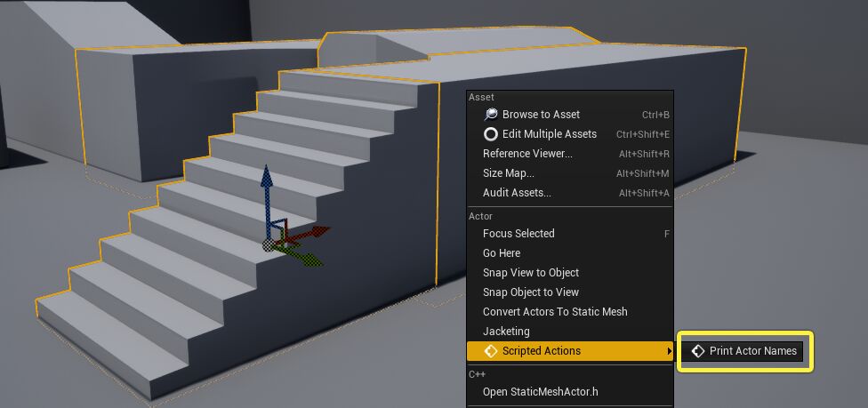Open Size Map option
The width and height of the screenshot is (868, 408).
point(569,173)
